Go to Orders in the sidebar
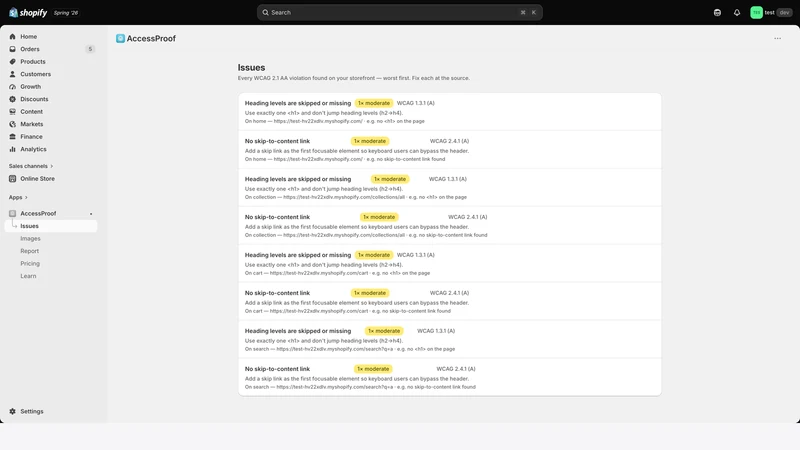 (30, 49)
